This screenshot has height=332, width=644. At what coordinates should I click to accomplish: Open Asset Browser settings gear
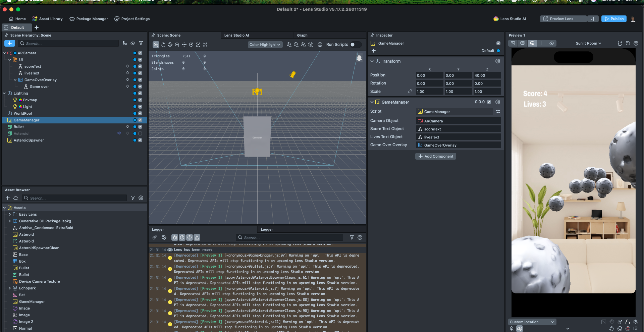click(141, 198)
